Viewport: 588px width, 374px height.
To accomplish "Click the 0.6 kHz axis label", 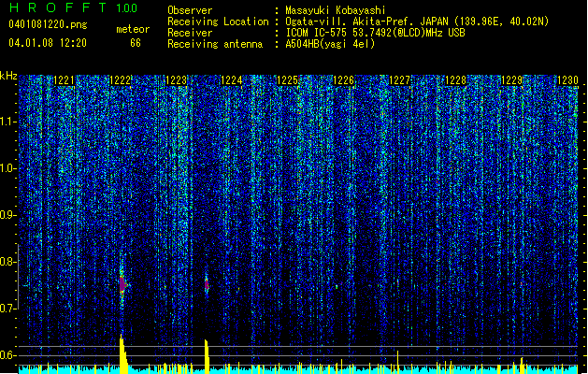I will 7,355.
